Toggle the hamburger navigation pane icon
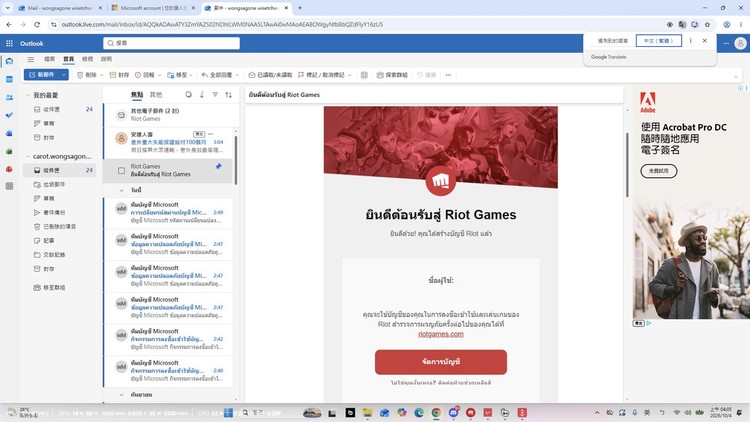Image resolution: width=750 pixels, height=422 pixels. [31, 59]
